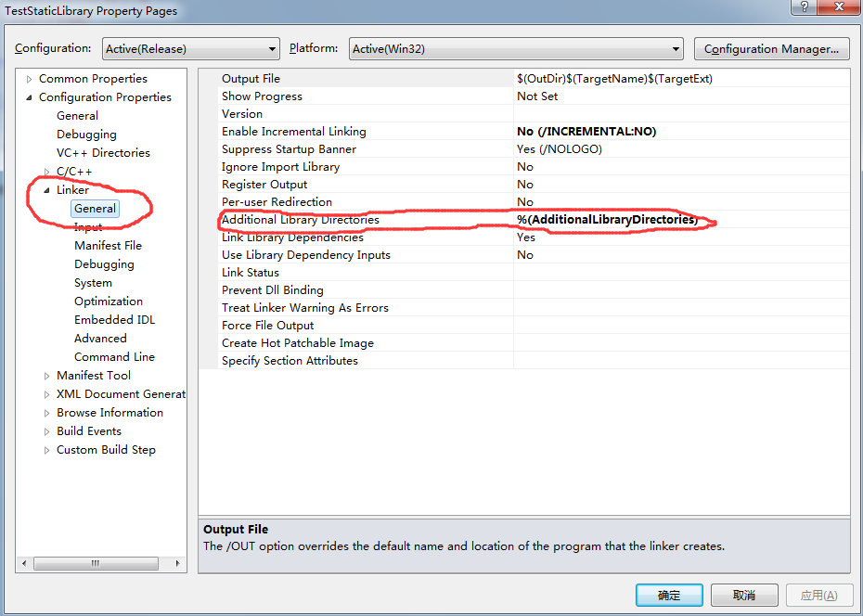
Task: Select General under Linker
Action: pyautogui.click(x=96, y=209)
